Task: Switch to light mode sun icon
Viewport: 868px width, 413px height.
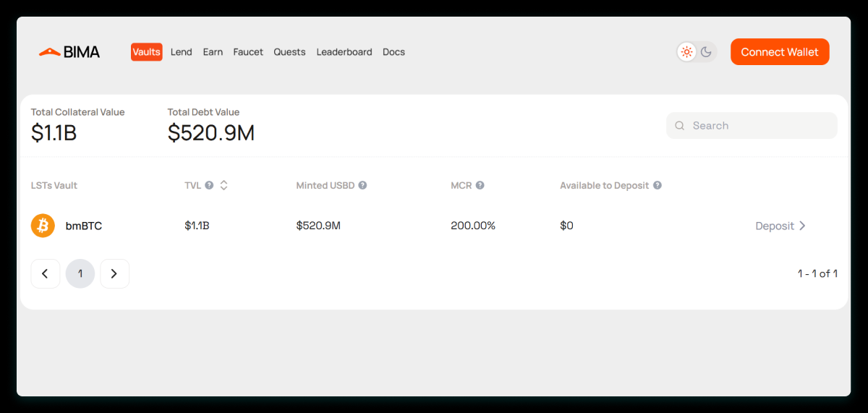Action: coord(686,52)
